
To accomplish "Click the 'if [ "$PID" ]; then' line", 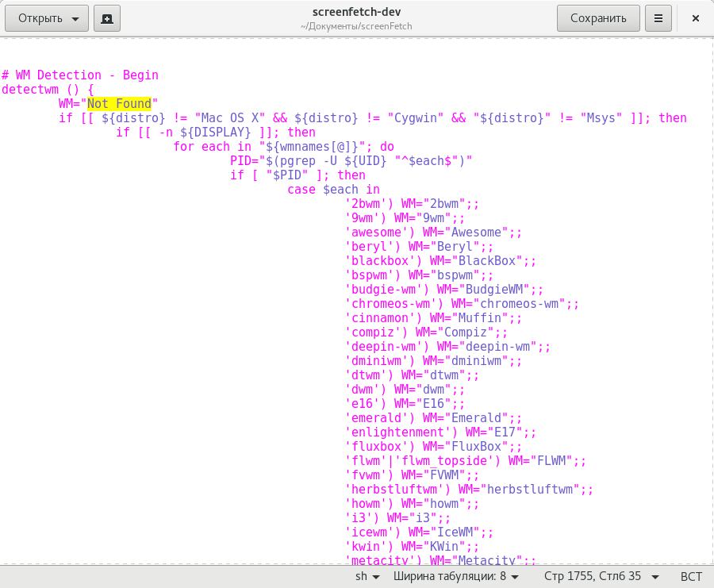I will [297, 175].
